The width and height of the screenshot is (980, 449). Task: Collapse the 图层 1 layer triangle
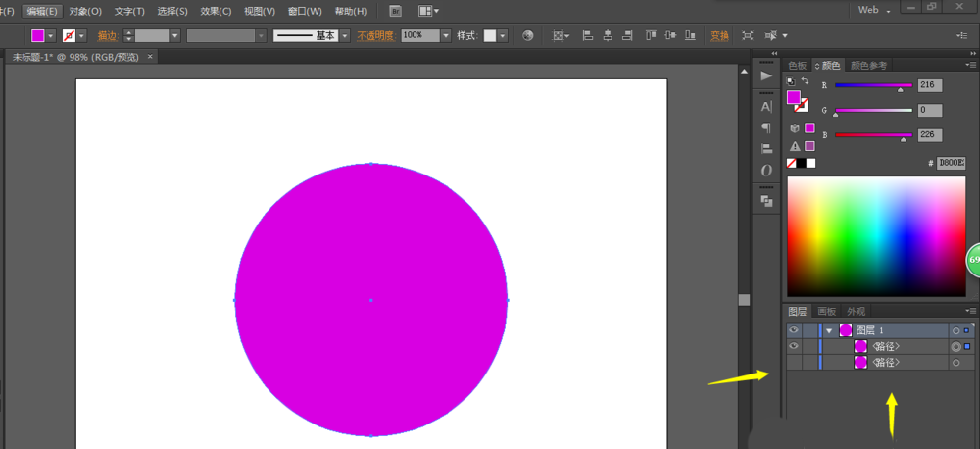pyautogui.click(x=829, y=330)
